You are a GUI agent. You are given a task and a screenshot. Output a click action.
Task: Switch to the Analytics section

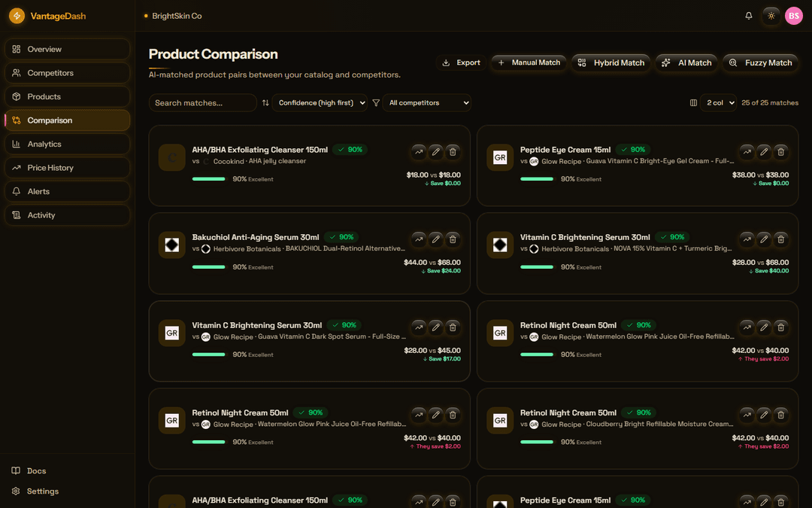coord(66,144)
